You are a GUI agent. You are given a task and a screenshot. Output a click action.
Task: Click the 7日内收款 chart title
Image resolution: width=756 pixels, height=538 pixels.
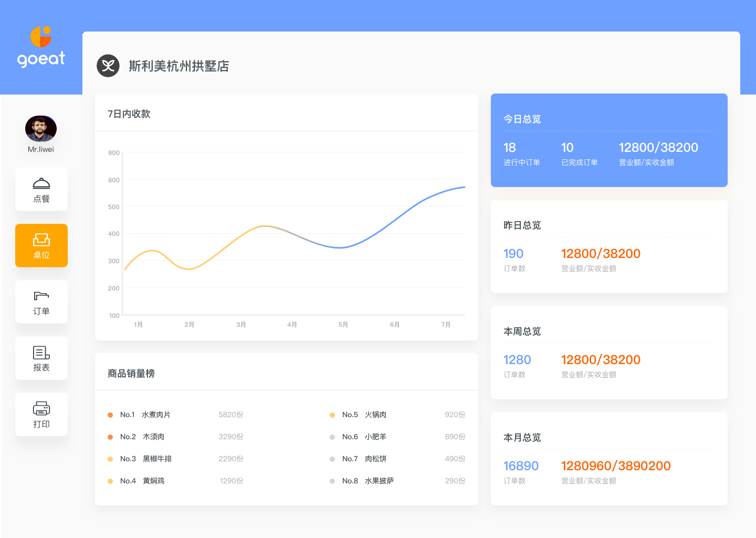click(x=129, y=114)
